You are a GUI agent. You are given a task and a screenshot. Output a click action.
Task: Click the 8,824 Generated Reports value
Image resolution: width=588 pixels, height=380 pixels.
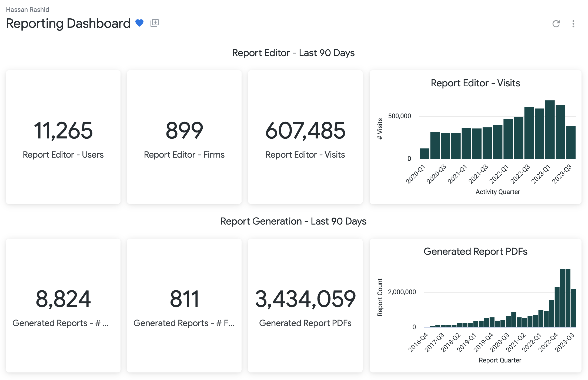[63, 299]
